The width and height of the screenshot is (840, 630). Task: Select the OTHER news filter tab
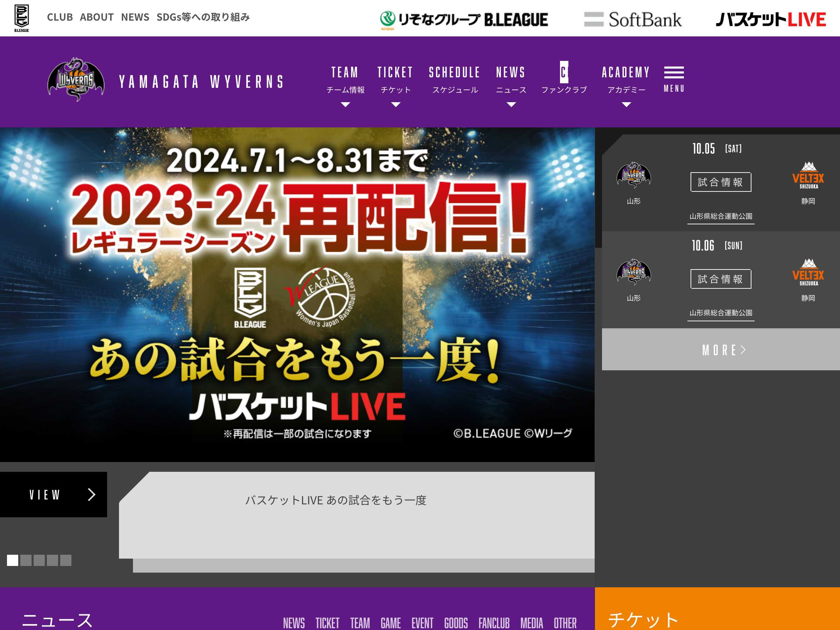[x=565, y=623]
